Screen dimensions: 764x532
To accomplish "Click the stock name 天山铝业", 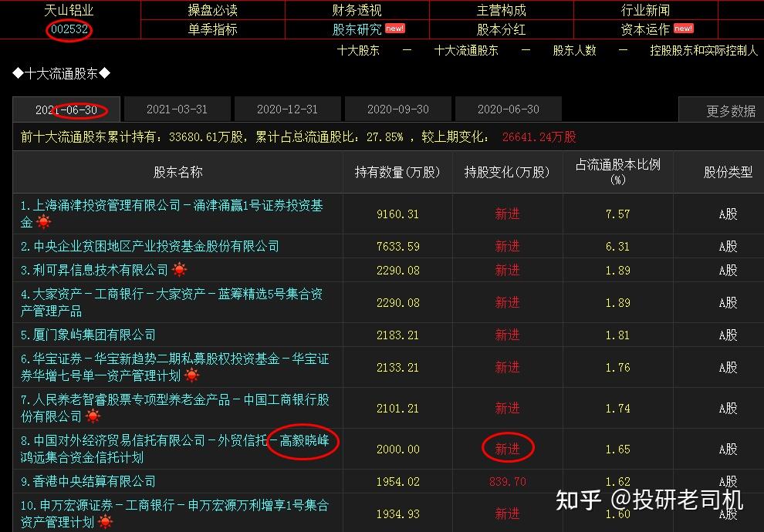I will pyautogui.click(x=69, y=10).
